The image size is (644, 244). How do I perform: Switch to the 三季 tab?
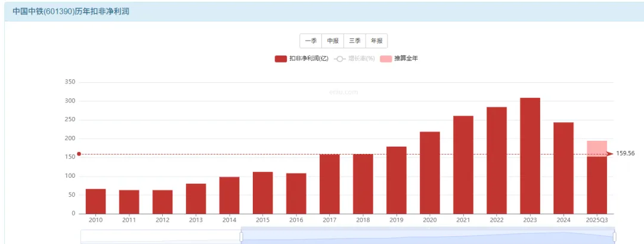(x=355, y=41)
